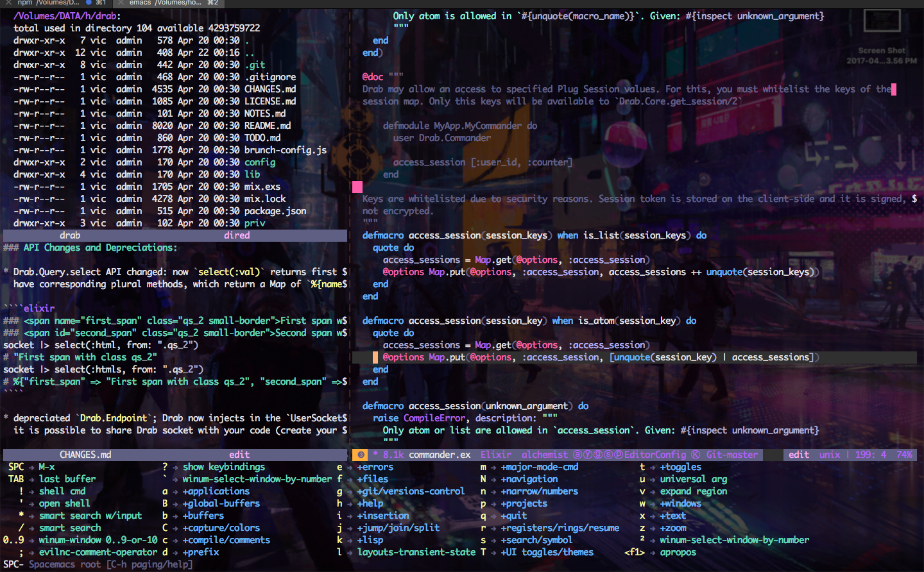This screenshot has height=572, width=924.
Task: Select 'open shell' which-key entry
Action: [x=65, y=503]
